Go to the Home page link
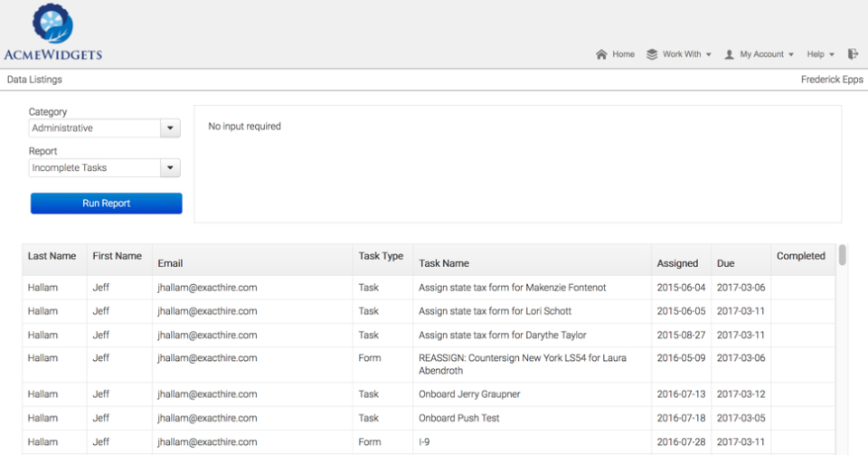The image size is (868, 455). click(623, 54)
